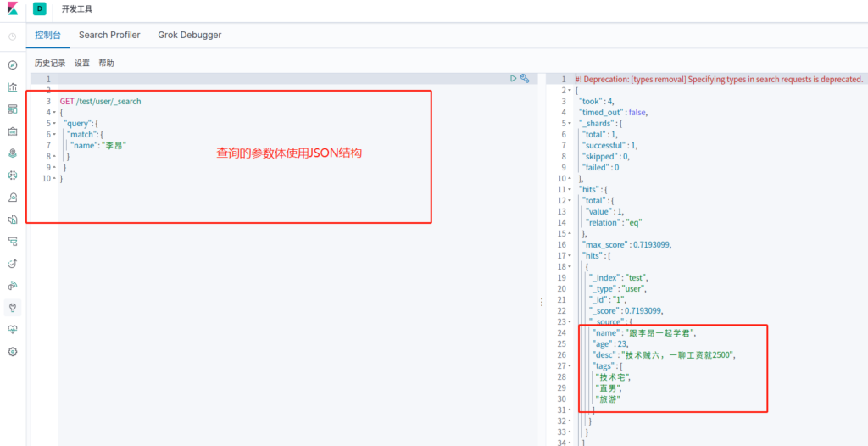The height and width of the screenshot is (446, 868).
Task: Click the send request play icon
Action: [x=514, y=78]
